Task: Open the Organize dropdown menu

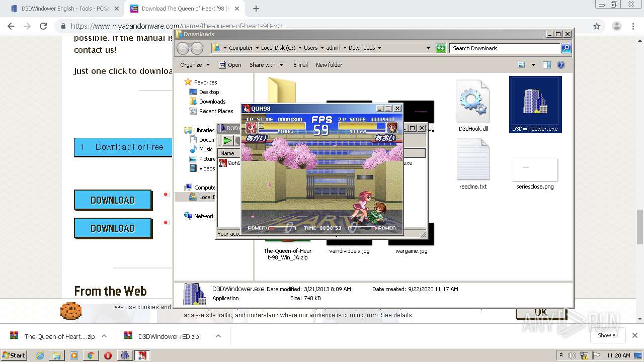Action: (195, 65)
